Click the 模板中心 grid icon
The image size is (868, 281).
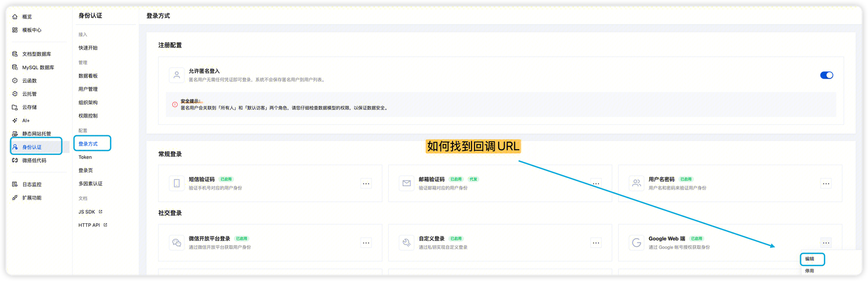(15, 30)
